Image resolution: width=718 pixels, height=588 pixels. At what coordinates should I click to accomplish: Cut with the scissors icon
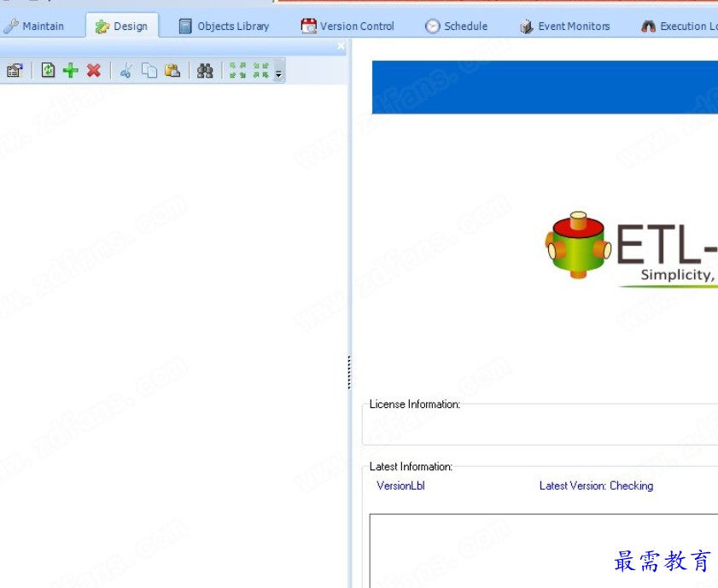126,71
